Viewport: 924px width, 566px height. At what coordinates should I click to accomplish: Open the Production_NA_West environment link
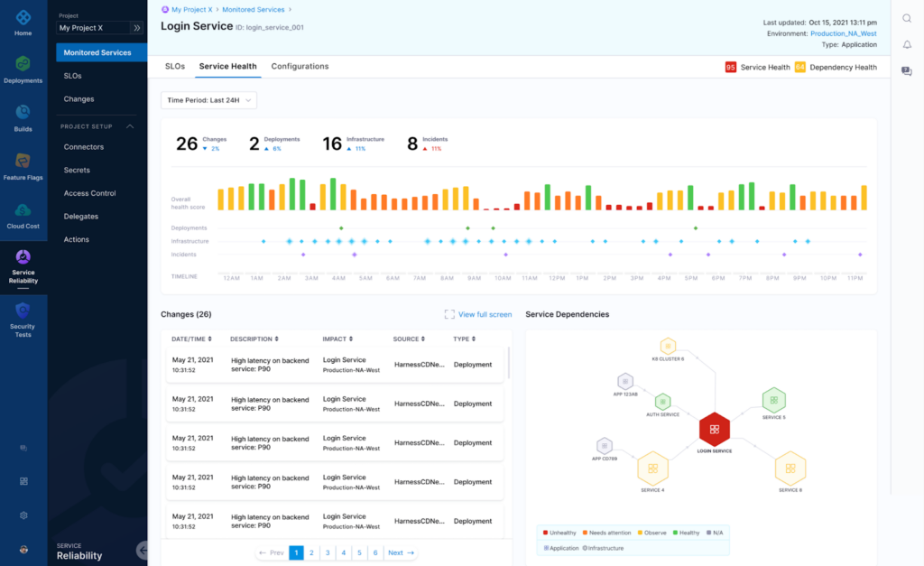tap(844, 33)
